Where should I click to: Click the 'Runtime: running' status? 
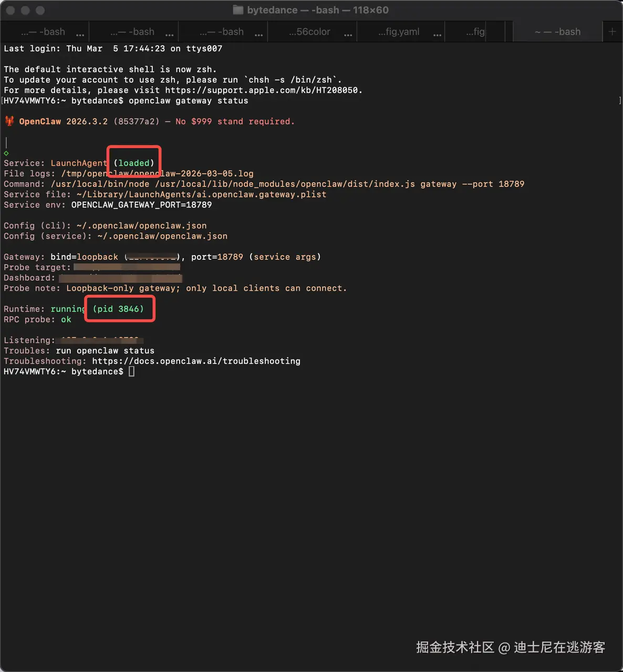44,309
